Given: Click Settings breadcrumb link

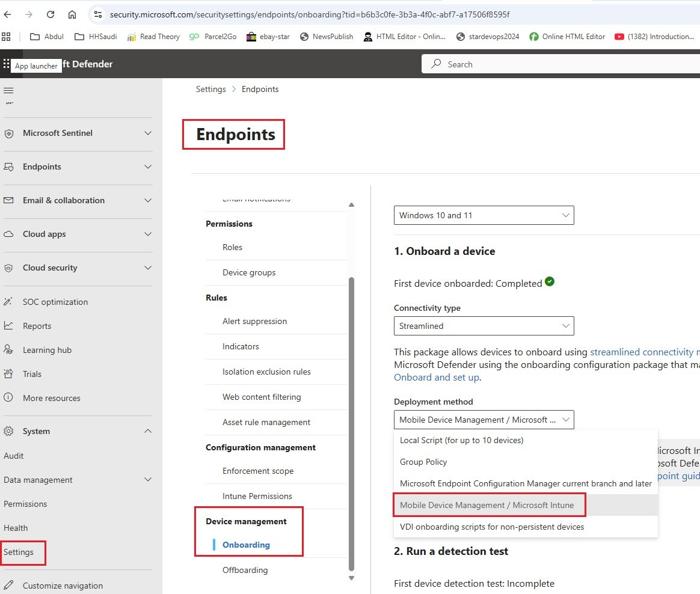Looking at the screenshot, I should [x=210, y=89].
